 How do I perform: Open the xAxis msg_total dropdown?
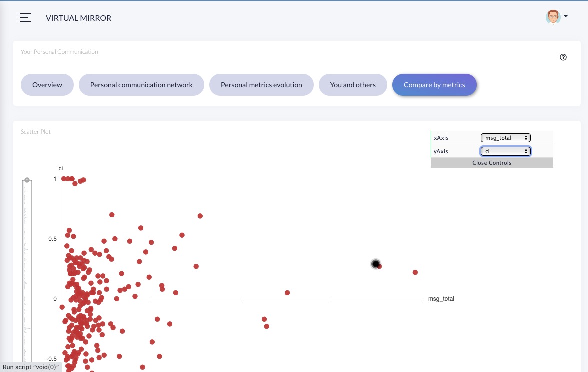pyautogui.click(x=505, y=138)
